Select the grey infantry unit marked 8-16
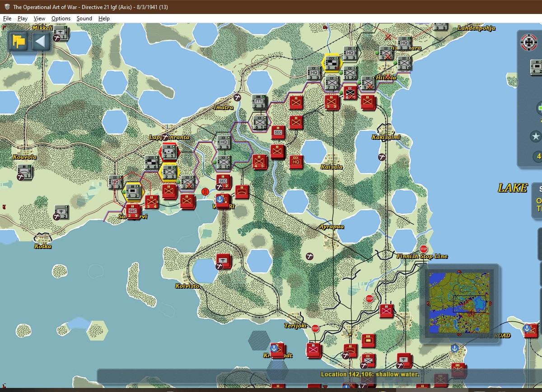The height and width of the screenshot is (392, 542). (x=224, y=162)
